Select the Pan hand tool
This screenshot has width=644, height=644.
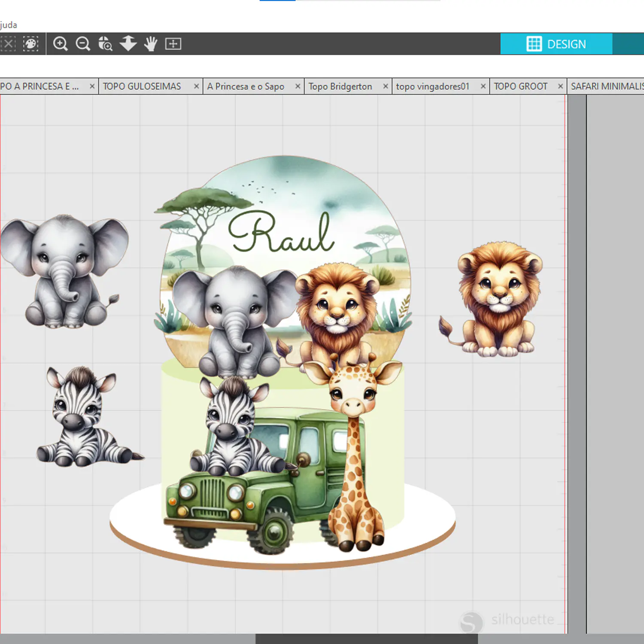(150, 44)
